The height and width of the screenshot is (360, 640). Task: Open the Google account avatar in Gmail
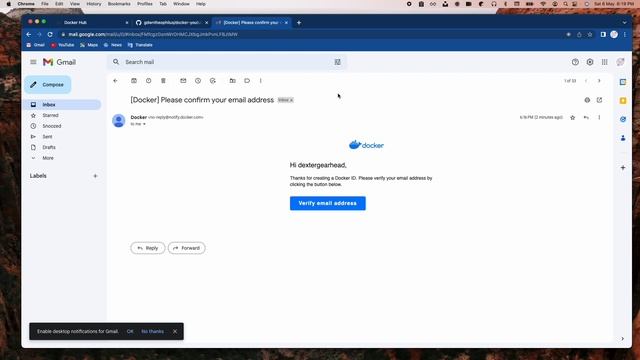(x=620, y=62)
